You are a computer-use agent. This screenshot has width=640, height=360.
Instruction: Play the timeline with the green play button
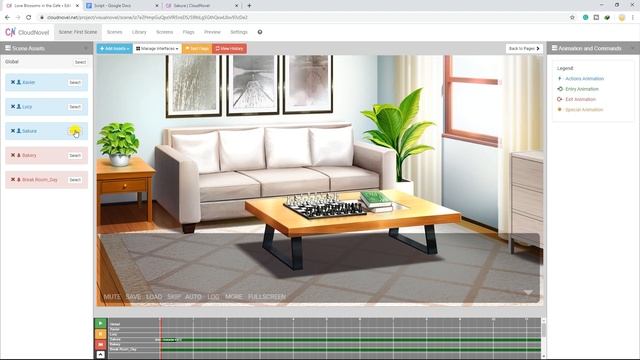tap(100, 323)
